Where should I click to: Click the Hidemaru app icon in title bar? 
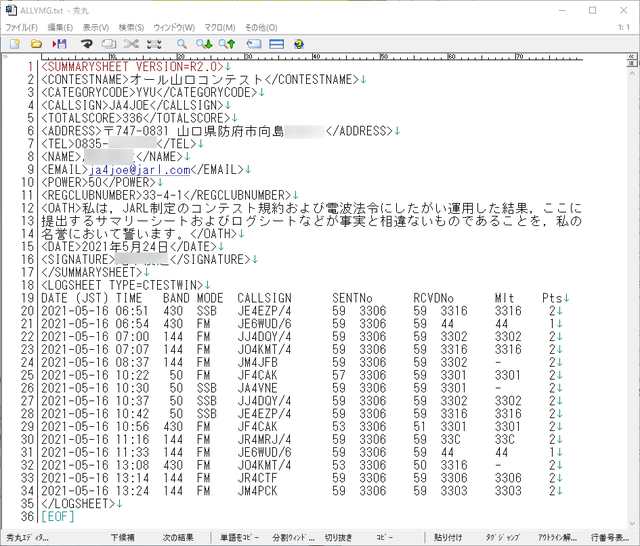[x=11, y=10]
